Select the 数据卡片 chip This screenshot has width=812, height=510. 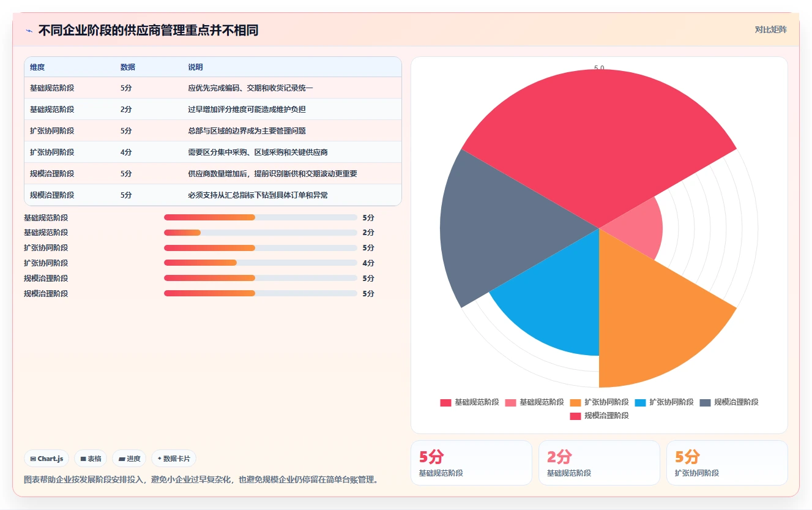point(174,459)
